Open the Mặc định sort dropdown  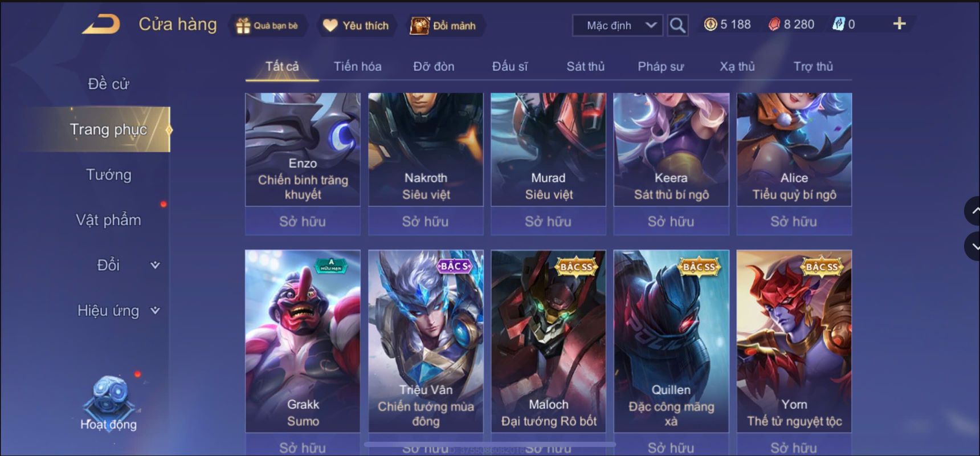618,26
